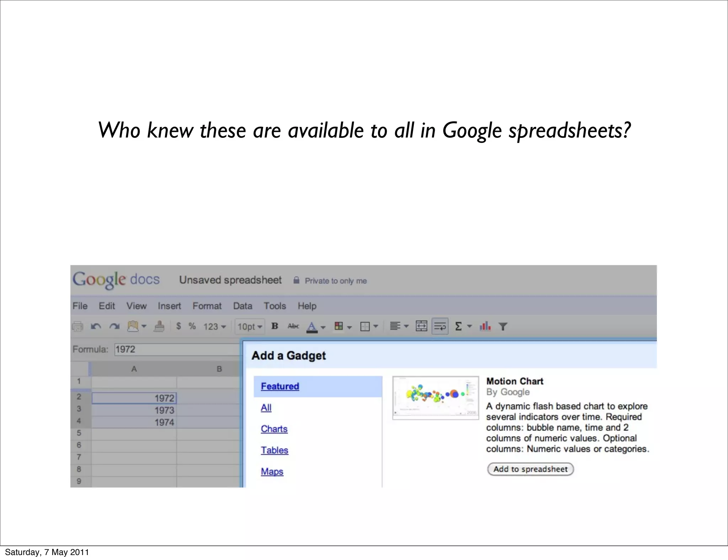Open the text color dropdown arrow

323,327
